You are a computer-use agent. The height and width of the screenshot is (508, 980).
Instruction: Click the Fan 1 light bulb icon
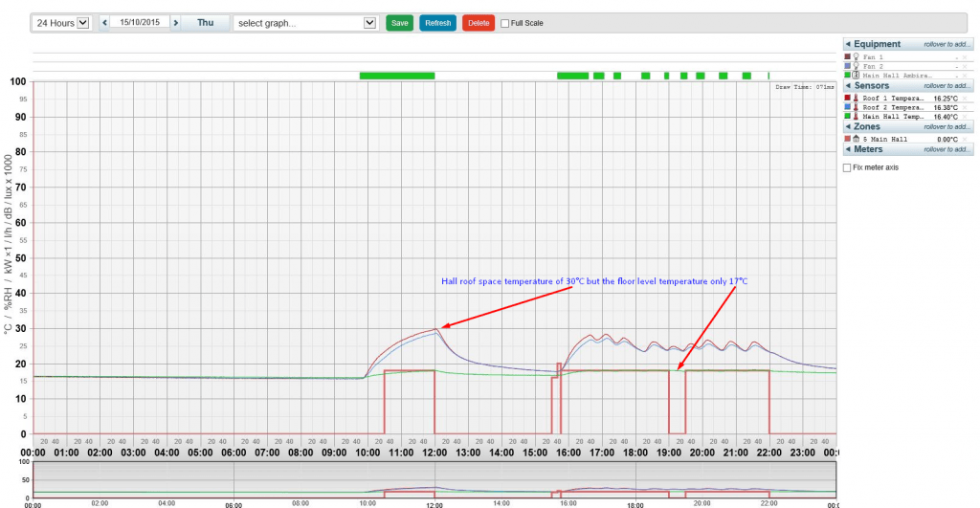point(857,57)
